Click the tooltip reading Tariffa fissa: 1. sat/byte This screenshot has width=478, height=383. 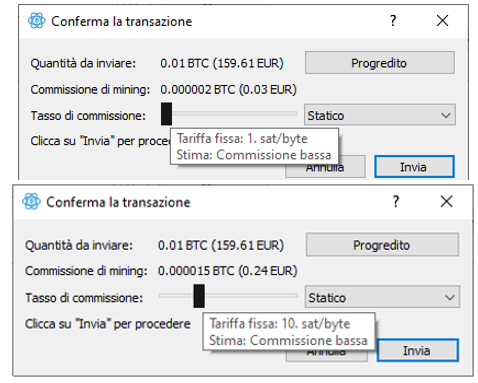(x=254, y=147)
